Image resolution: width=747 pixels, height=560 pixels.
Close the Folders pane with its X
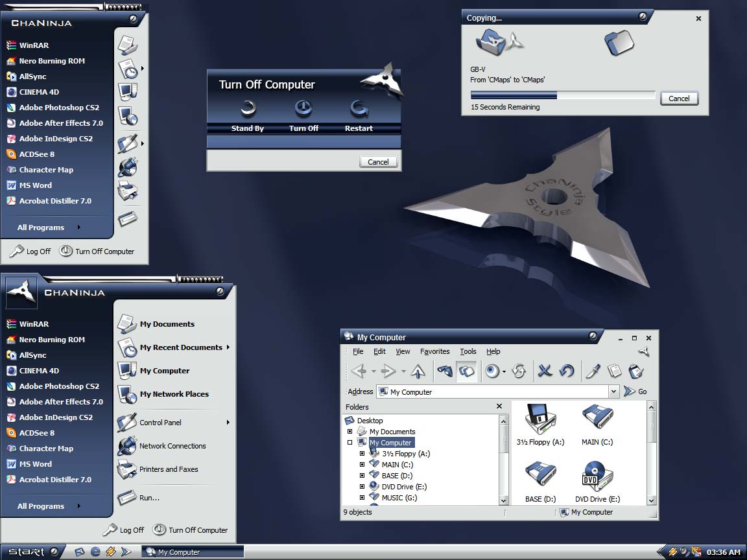499,406
